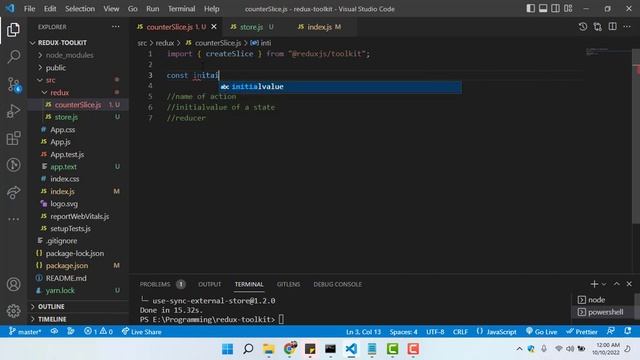The image size is (640, 360).
Task: Open store.js in the explorer tree
Action: (66, 117)
